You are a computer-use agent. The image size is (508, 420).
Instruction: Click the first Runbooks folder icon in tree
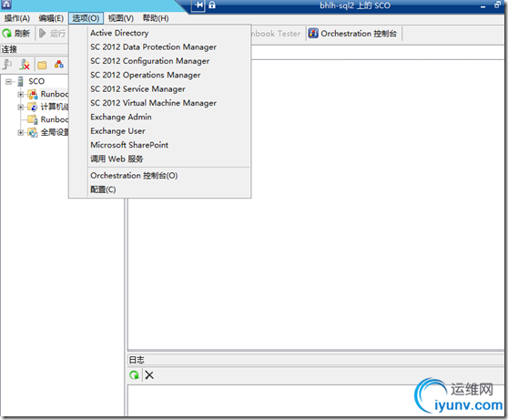tap(33, 94)
